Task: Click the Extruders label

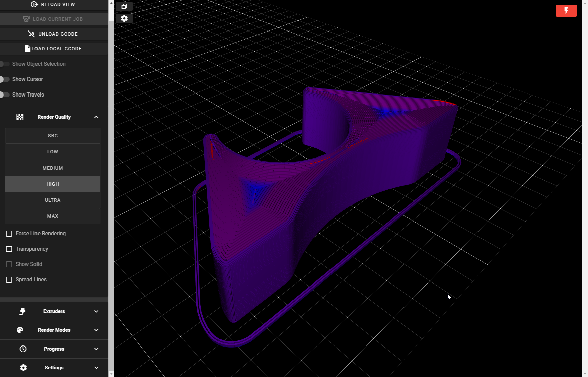Action: point(54,311)
